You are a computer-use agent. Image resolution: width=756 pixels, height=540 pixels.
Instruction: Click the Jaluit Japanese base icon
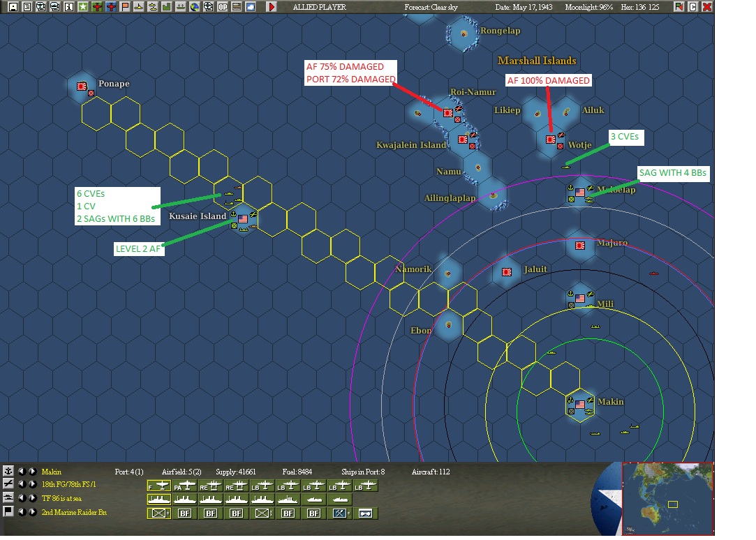(507, 271)
